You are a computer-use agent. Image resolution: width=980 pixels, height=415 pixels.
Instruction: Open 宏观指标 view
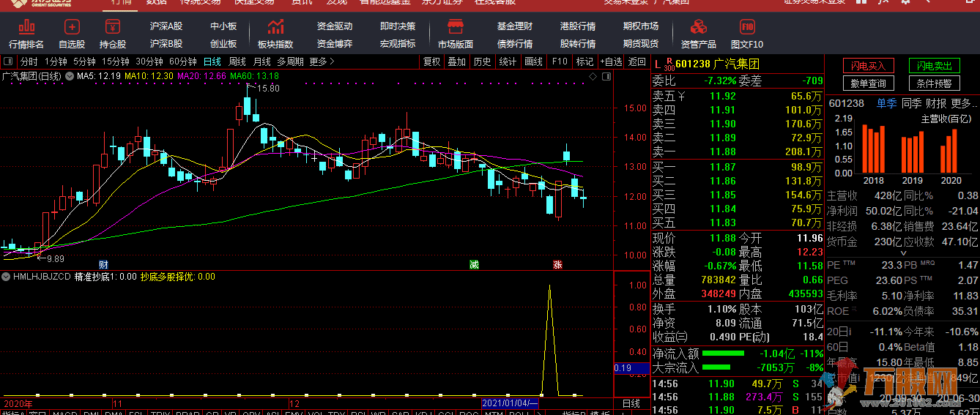click(398, 44)
